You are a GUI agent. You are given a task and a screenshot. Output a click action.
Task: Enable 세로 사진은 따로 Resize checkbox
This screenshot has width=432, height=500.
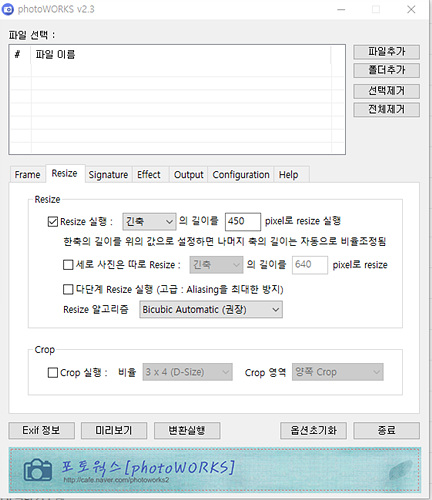pos(68,265)
